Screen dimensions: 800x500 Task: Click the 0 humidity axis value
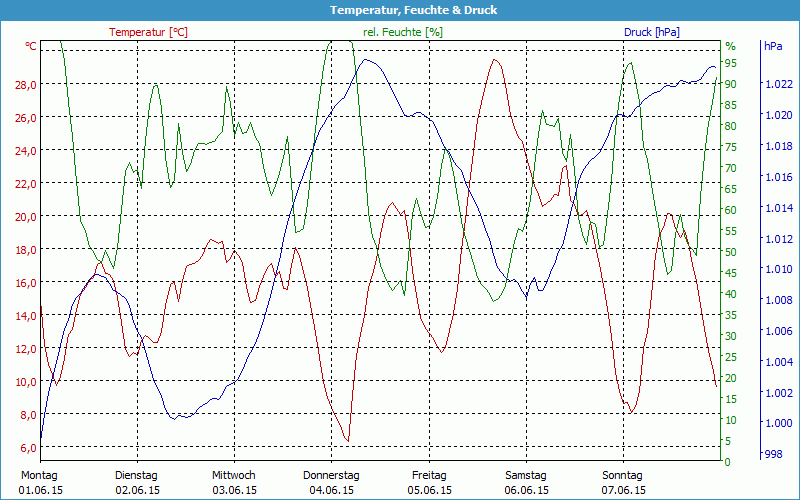(x=728, y=462)
